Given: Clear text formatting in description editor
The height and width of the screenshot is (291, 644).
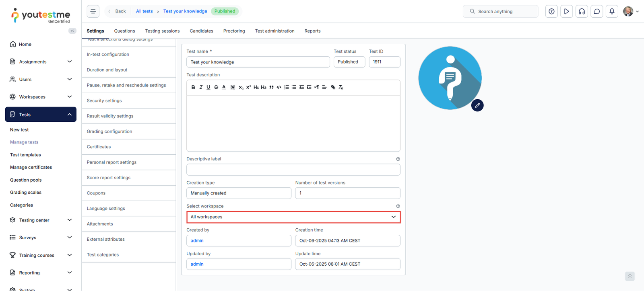Looking at the screenshot, I should [x=341, y=87].
